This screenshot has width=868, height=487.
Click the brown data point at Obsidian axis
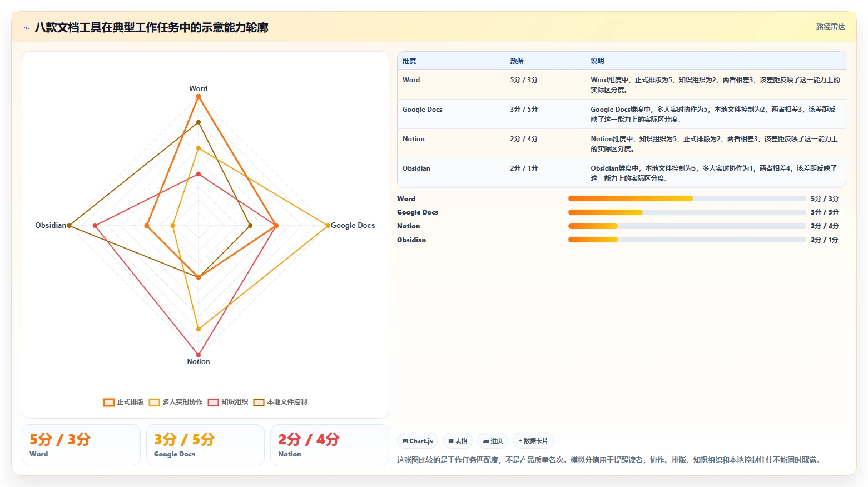pyautogui.click(x=69, y=226)
